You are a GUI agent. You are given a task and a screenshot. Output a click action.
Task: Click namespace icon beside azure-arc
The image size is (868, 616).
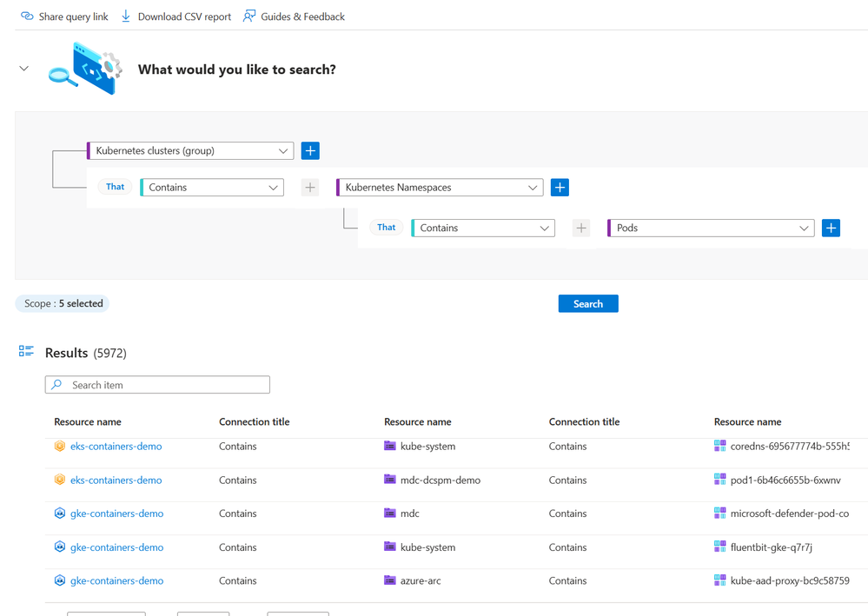[x=390, y=580]
